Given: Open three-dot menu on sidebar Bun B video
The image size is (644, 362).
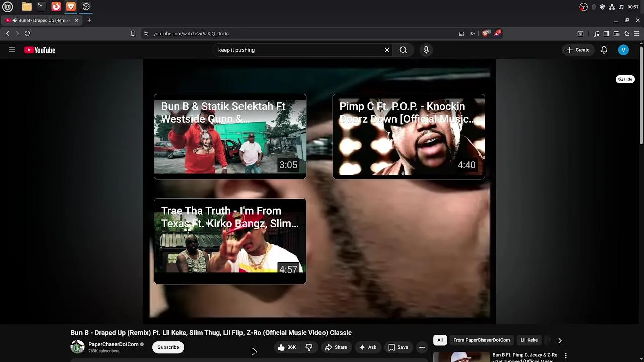Looking at the screenshot, I should click(x=565, y=355).
